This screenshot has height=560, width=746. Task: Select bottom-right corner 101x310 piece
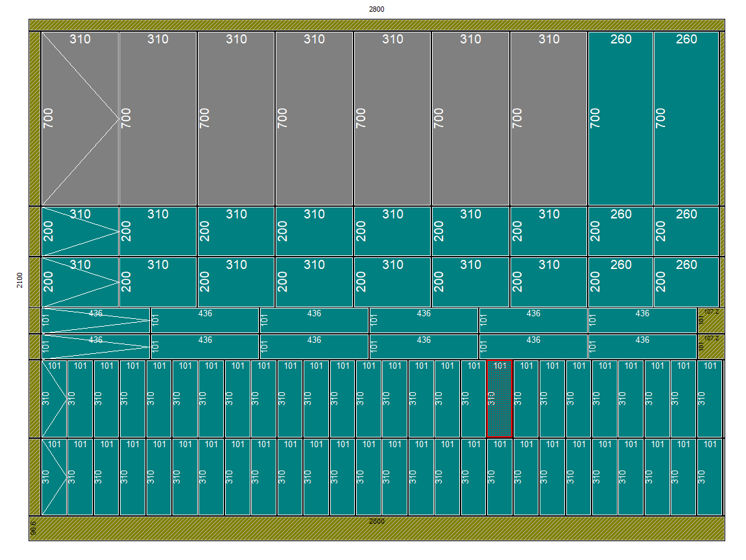pyautogui.click(x=710, y=477)
